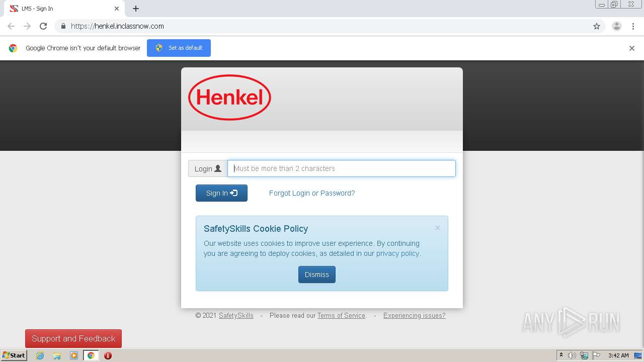Screen dimensions: 644x362
Task: Open the red Opera taskbar icon
Action: tap(108, 355)
